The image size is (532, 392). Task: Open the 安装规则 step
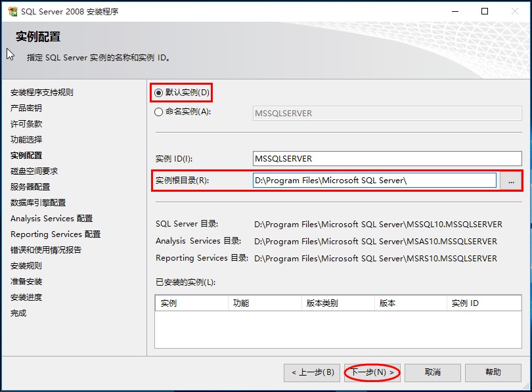(x=26, y=265)
